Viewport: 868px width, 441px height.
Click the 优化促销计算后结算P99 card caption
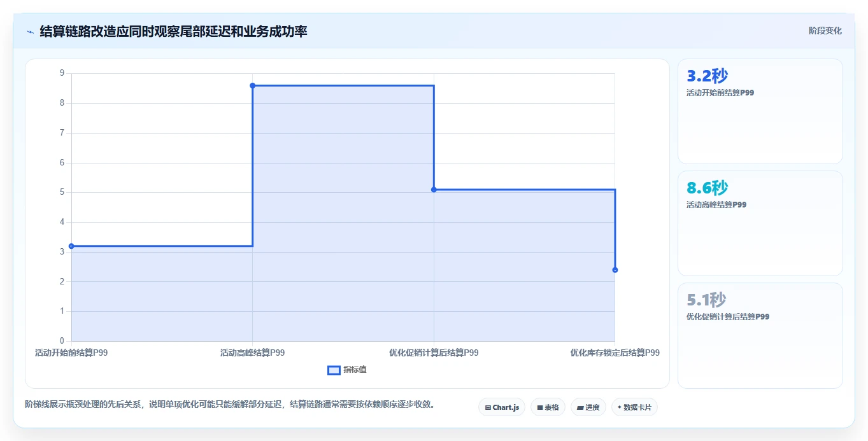tap(728, 317)
